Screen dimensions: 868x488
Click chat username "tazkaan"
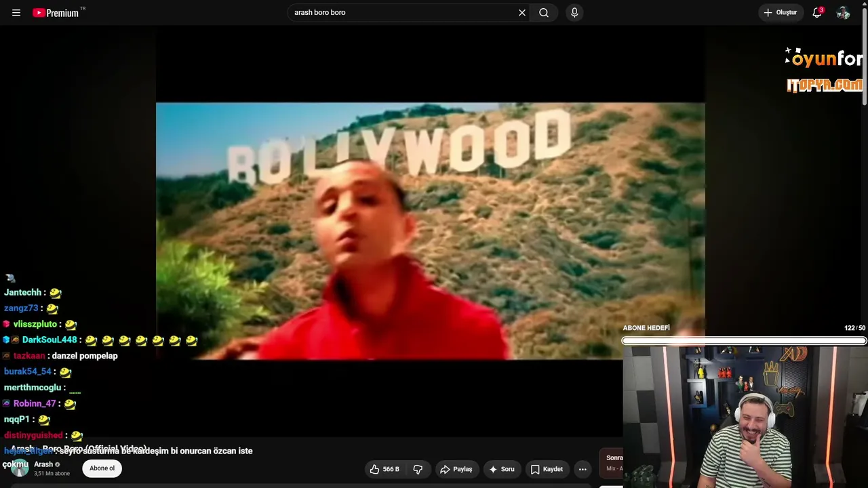29,356
